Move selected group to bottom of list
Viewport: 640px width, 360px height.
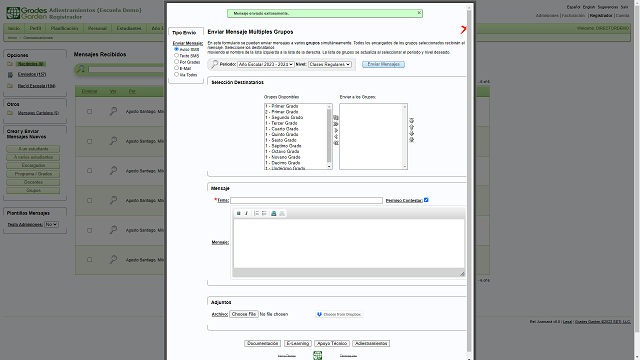(x=411, y=140)
